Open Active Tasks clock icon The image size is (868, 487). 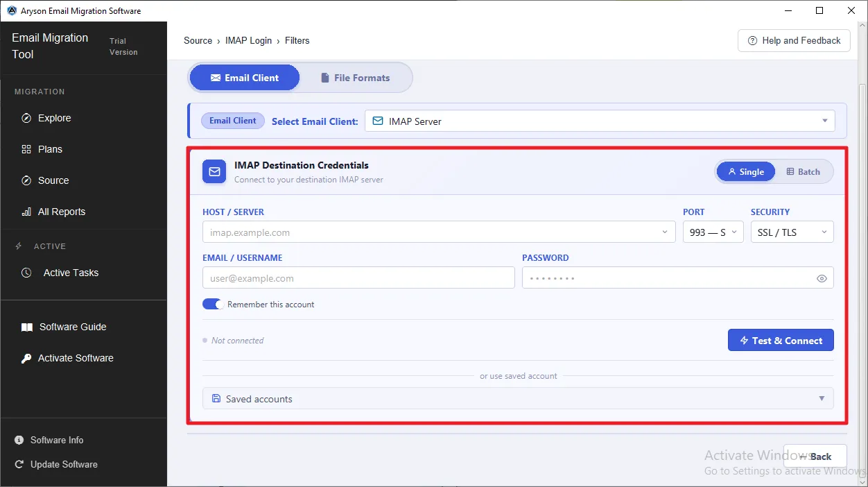[x=26, y=273]
